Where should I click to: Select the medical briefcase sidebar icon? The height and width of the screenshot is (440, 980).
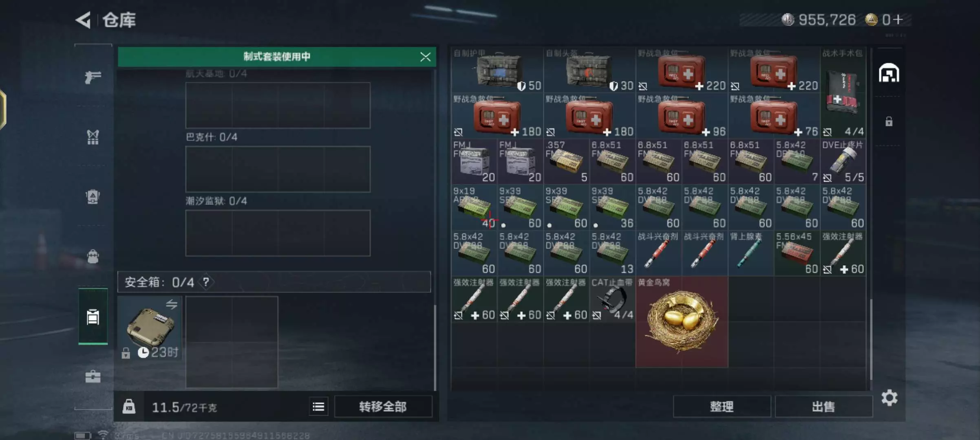(93, 376)
